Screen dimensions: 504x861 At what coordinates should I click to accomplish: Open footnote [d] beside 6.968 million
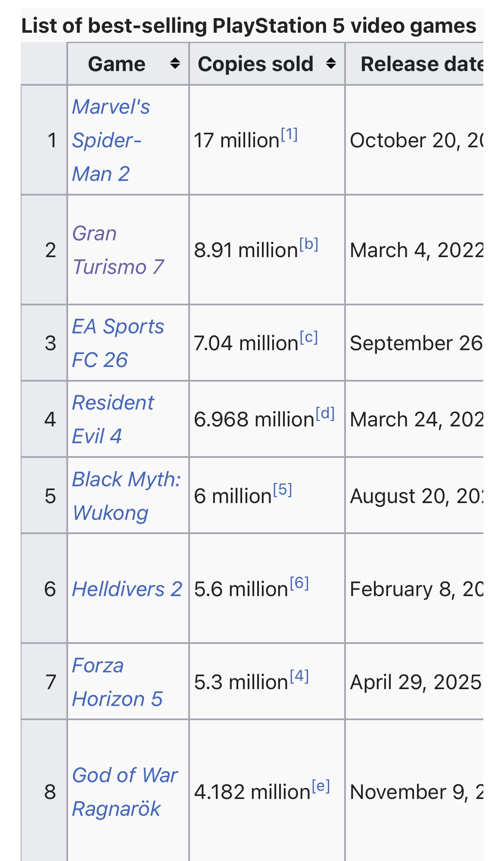click(325, 413)
